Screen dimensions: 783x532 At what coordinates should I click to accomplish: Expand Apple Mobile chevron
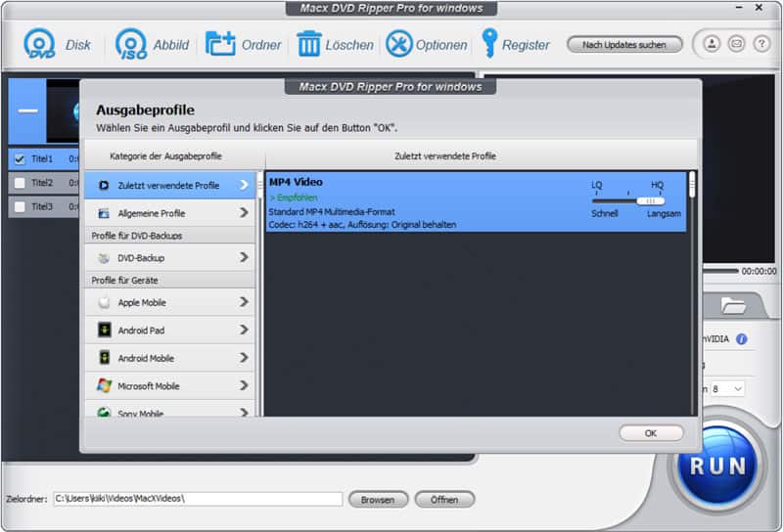click(x=244, y=302)
